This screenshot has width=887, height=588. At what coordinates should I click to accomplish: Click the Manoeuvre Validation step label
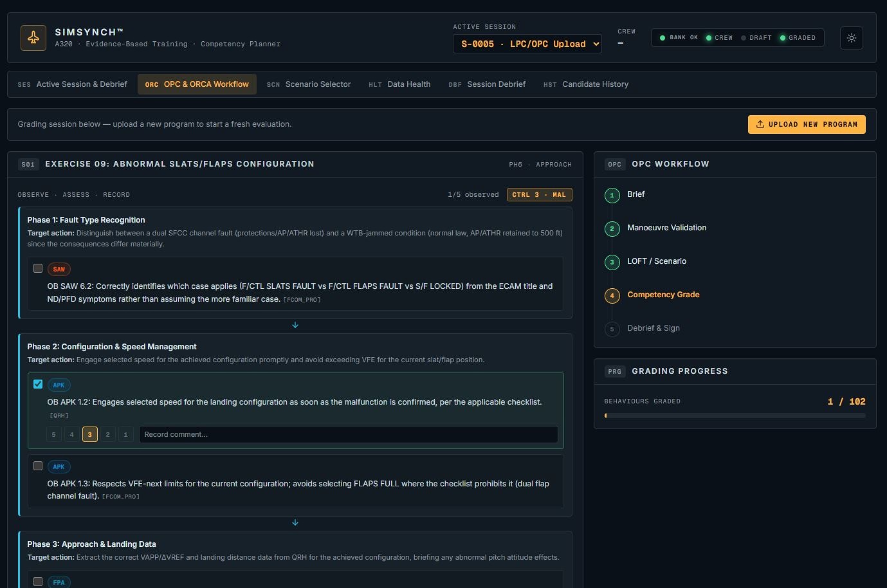tap(667, 228)
